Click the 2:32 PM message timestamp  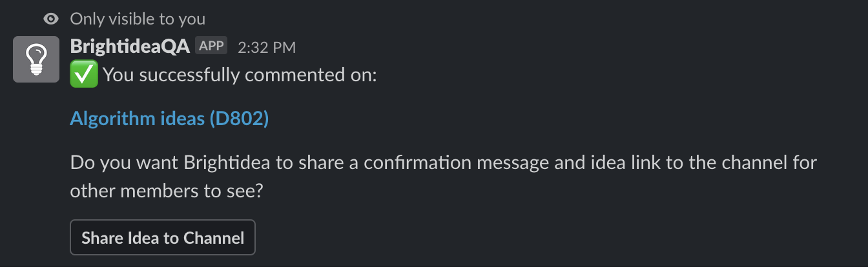[x=267, y=47]
